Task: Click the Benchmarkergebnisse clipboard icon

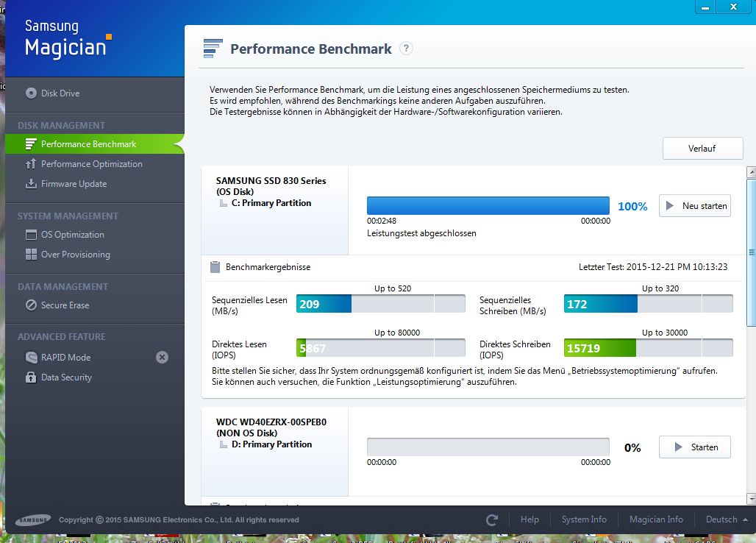Action: (x=215, y=266)
